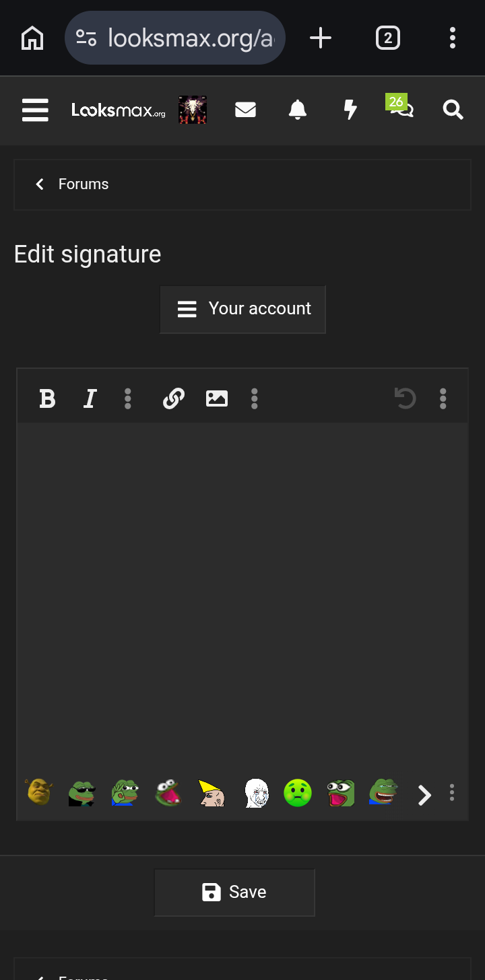Show next smilies with right chevron
Viewport: 485px width, 980px height.
pyautogui.click(x=424, y=795)
